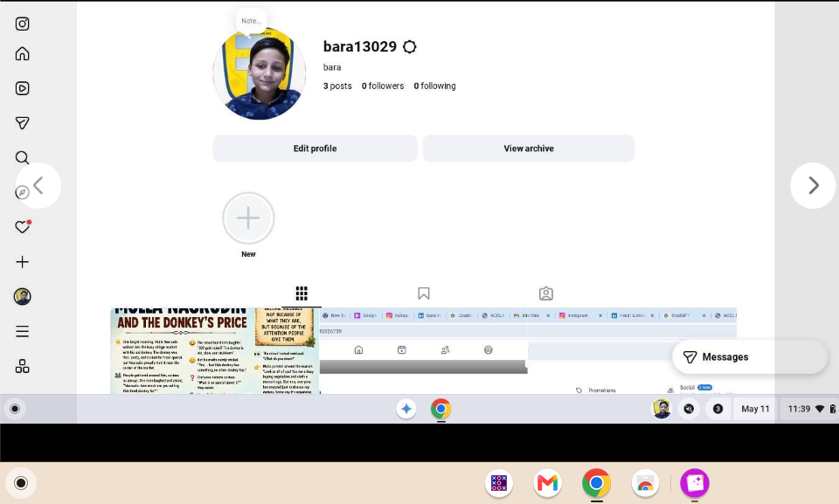Open the More hamburger menu icon
This screenshot has height=504, width=839.
22,331
